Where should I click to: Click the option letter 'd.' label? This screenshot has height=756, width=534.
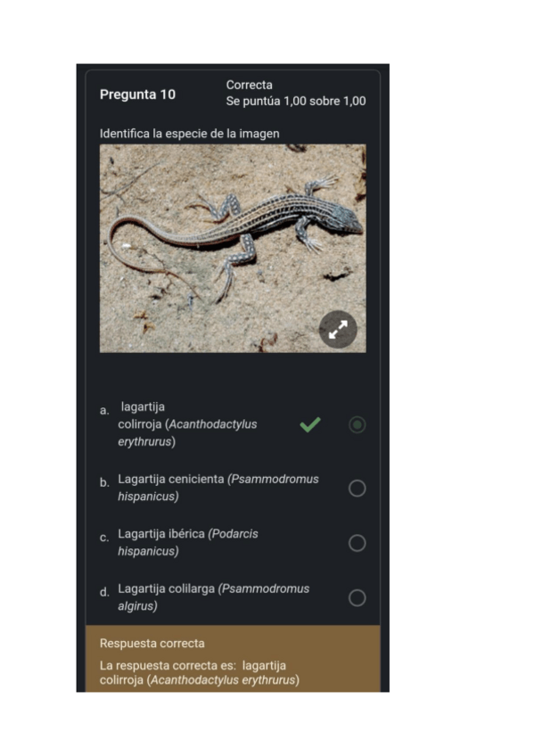point(104,592)
